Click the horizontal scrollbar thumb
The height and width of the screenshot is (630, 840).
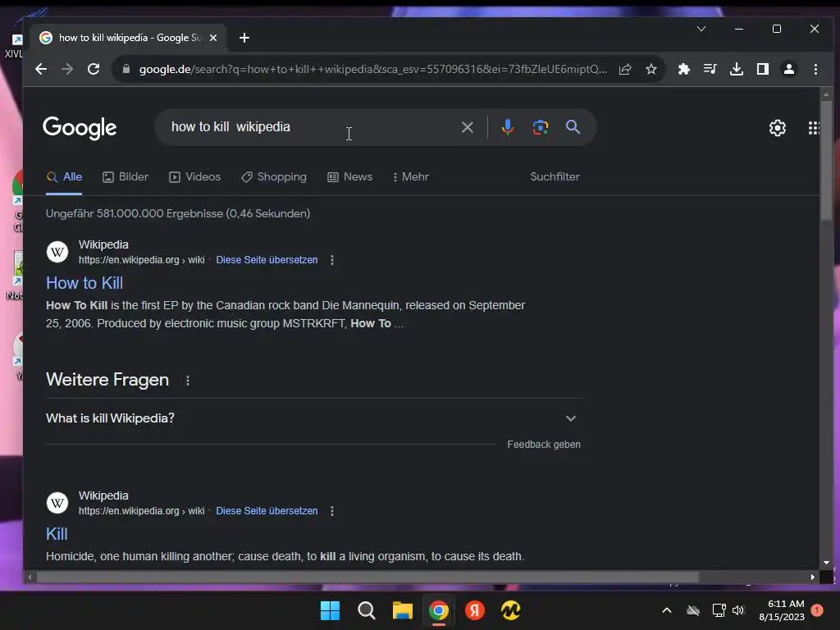point(367,577)
